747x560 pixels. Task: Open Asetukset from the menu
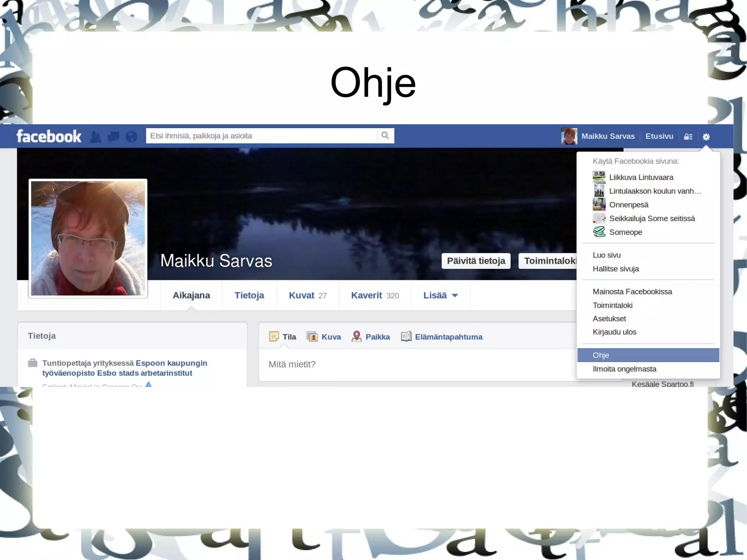[609, 318]
